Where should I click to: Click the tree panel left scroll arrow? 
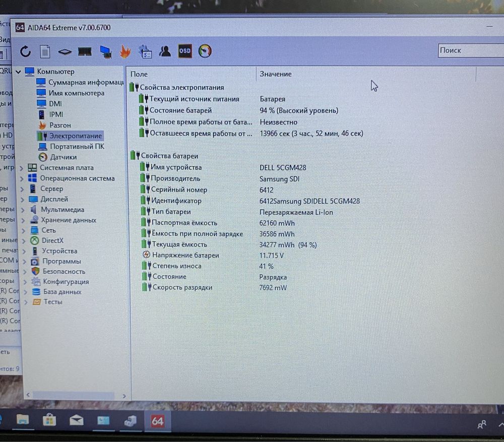(28, 395)
